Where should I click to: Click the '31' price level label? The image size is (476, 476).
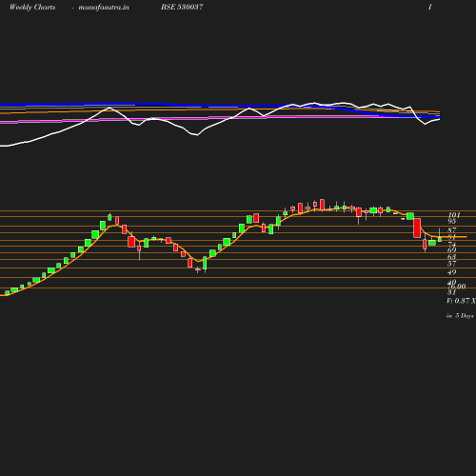451,292
